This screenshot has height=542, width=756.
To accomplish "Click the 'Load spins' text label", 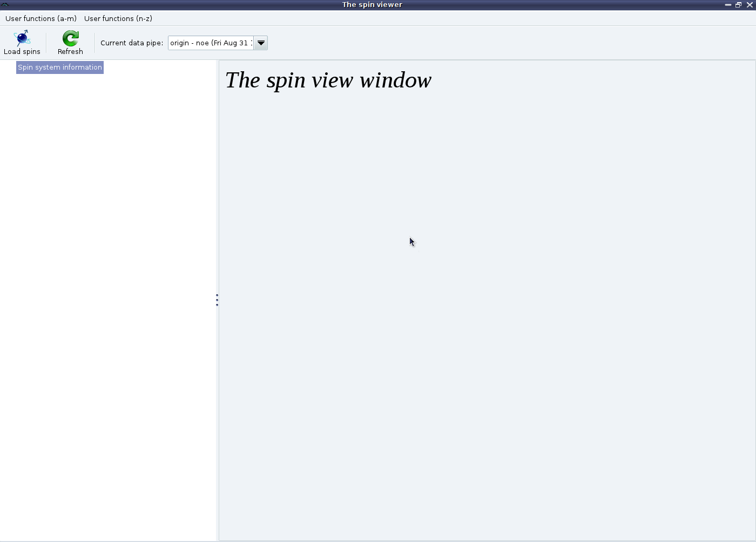I will (x=22, y=52).
